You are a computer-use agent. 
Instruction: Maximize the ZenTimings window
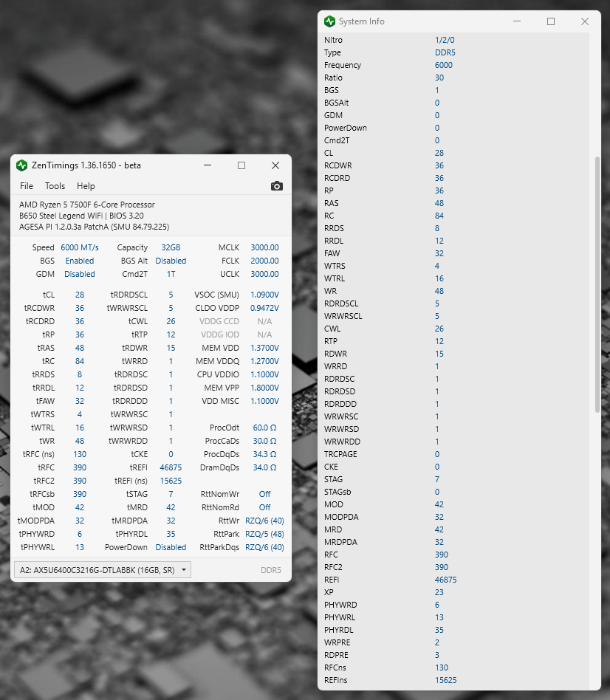coord(241,165)
